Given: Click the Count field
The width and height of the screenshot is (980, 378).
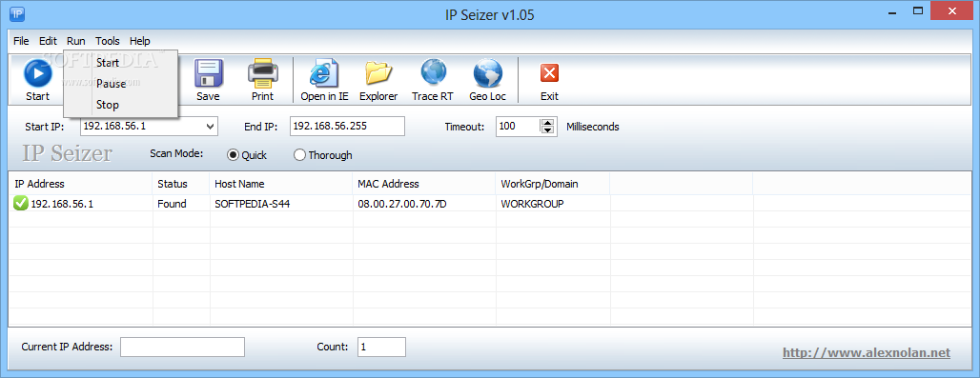Looking at the screenshot, I should 382,347.
